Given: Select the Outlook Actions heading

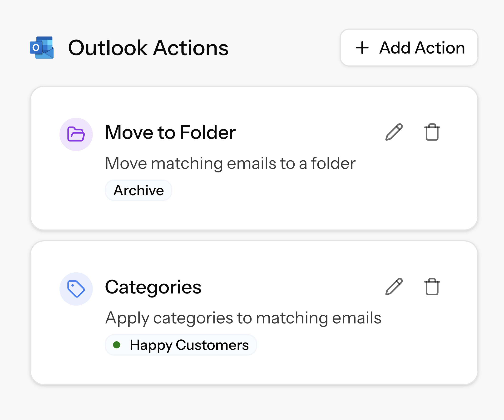Looking at the screenshot, I should pyautogui.click(x=149, y=48).
